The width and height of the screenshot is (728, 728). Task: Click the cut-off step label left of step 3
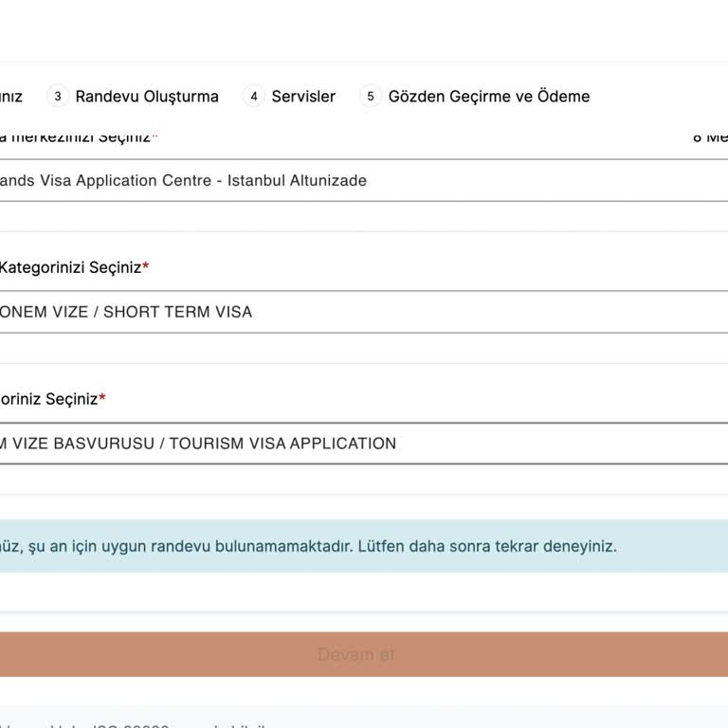pos(10,97)
